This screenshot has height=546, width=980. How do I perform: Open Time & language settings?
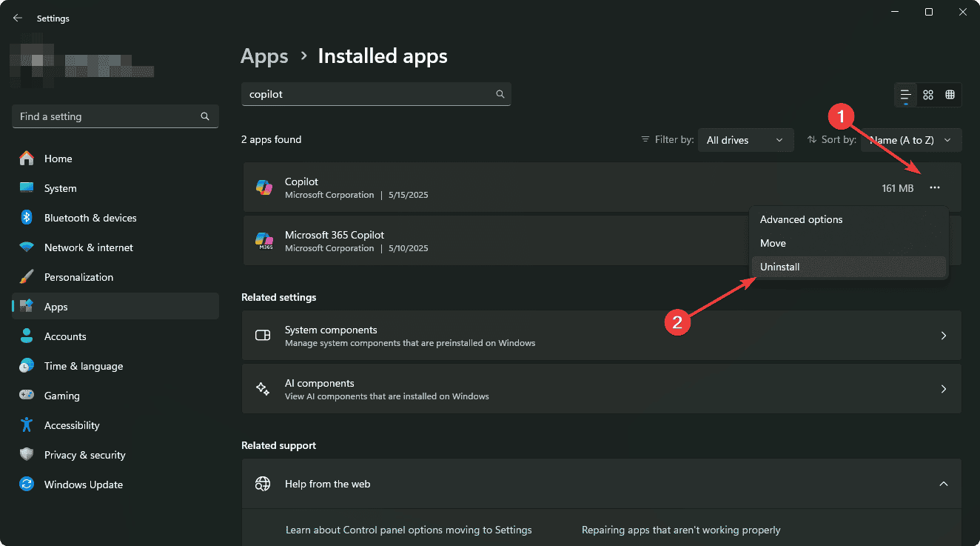pos(115,366)
